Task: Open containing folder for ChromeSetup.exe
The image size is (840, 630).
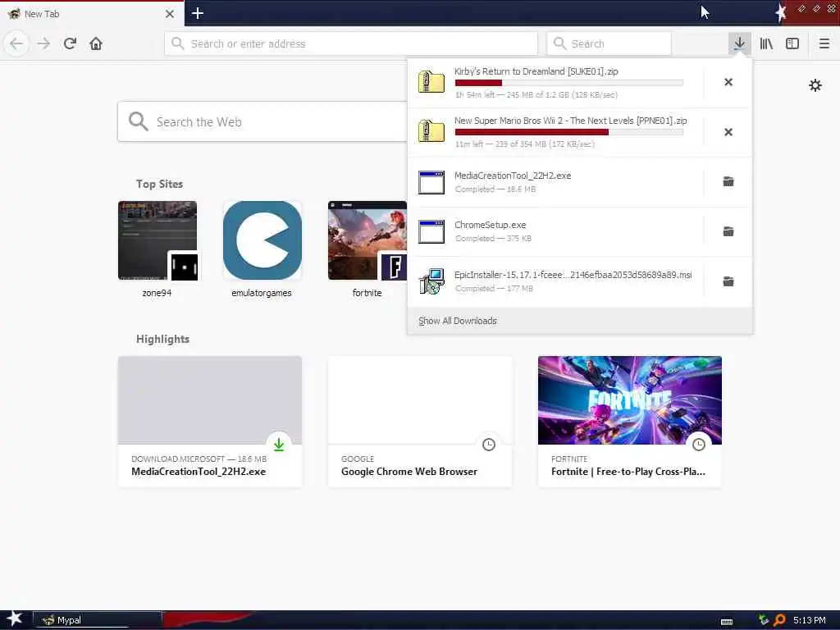Action: (x=728, y=231)
